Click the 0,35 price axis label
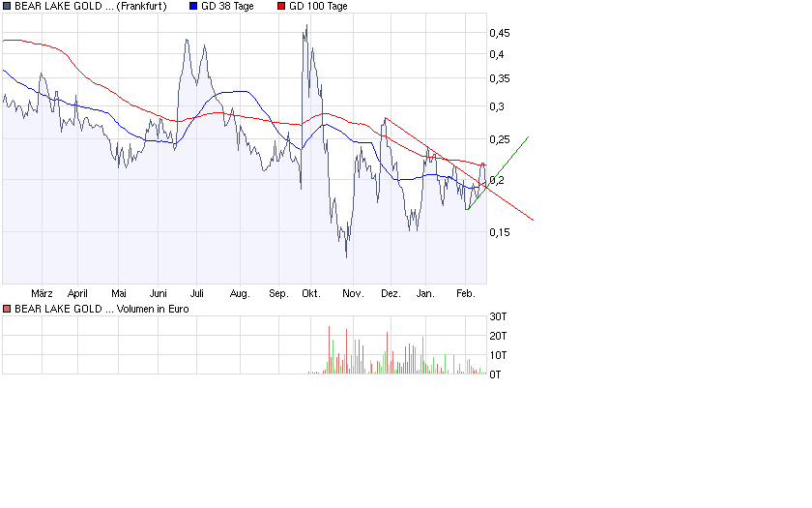 click(500, 78)
